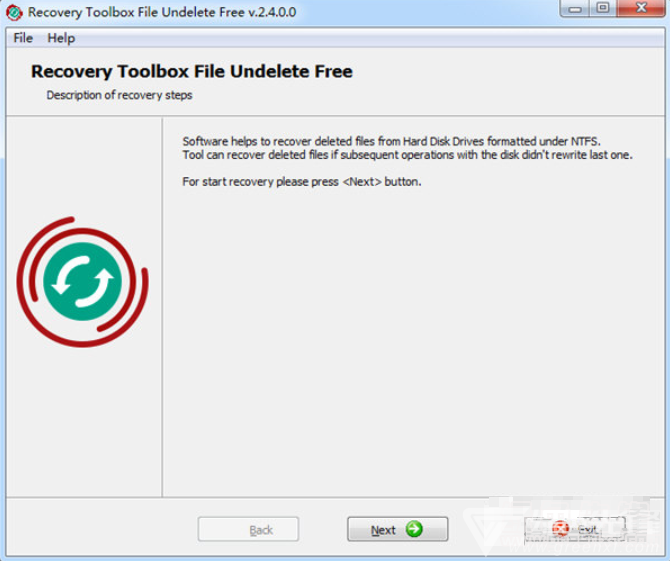The width and height of the screenshot is (670, 561).
Task: Click the green circular sync arrows logo
Action: pos(82,281)
